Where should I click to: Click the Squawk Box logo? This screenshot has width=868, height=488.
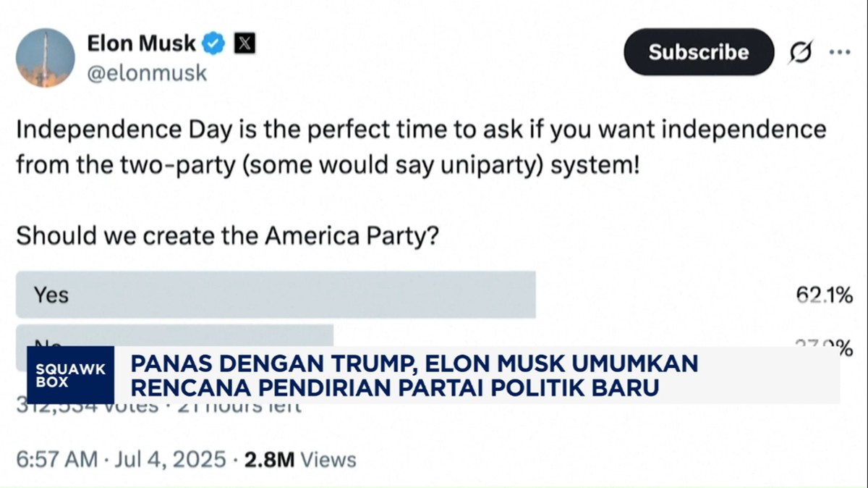click(71, 375)
